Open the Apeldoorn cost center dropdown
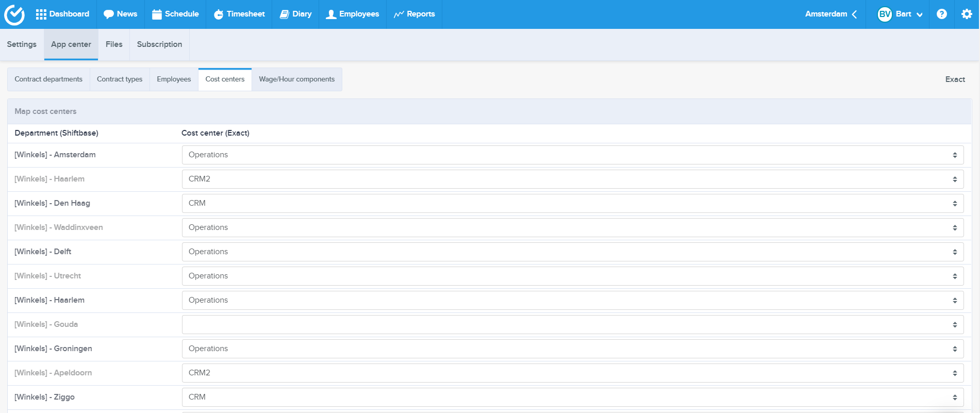This screenshot has height=413, width=980. [x=573, y=373]
